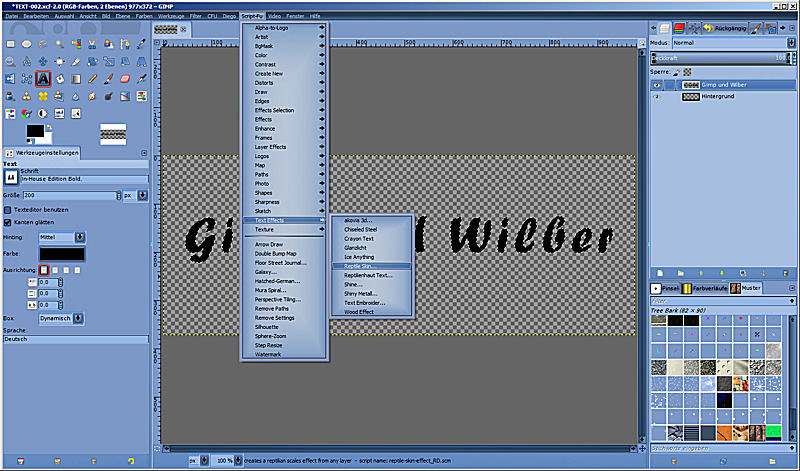Image resolution: width=800 pixels, height=471 pixels.
Task: Select the Hintergrund layer row
Action: pos(723,96)
